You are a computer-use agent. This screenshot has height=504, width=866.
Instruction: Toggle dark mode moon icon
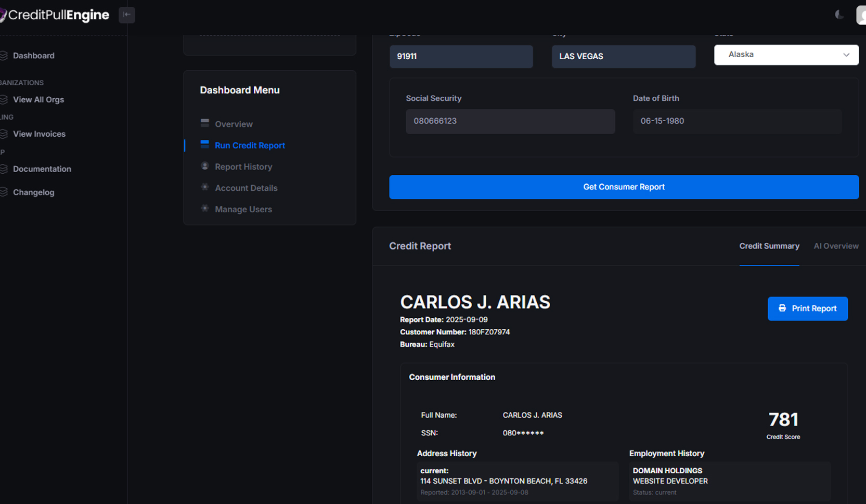point(839,15)
